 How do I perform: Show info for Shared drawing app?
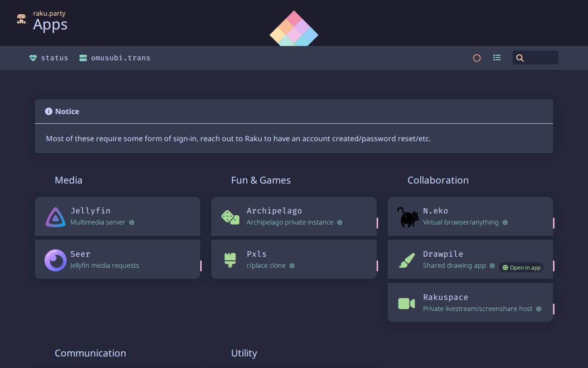pyautogui.click(x=492, y=266)
